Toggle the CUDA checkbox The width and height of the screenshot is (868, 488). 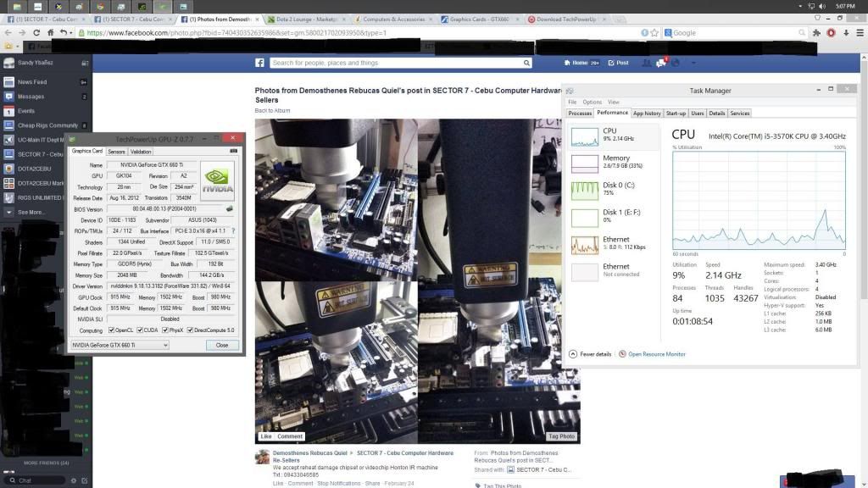pyautogui.click(x=140, y=330)
